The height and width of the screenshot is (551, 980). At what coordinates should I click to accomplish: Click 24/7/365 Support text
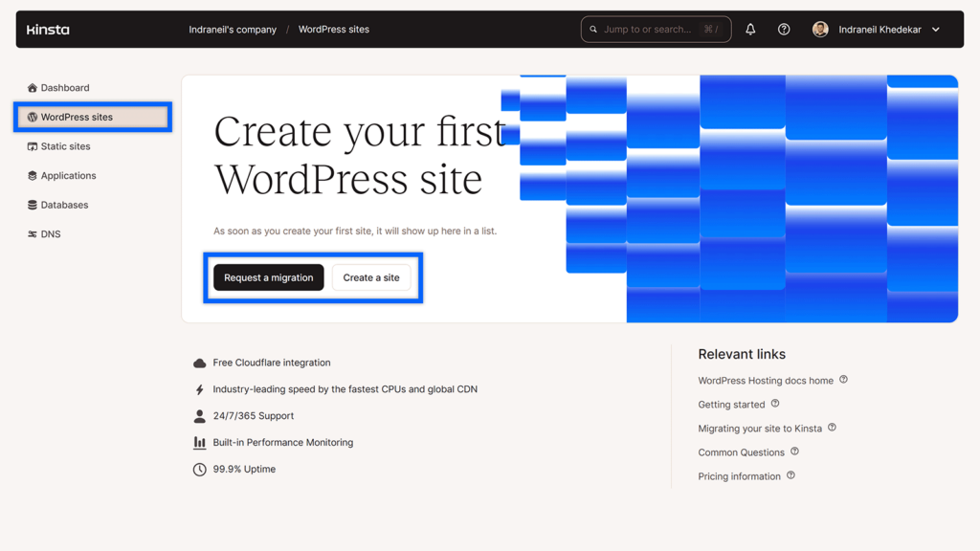(x=253, y=415)
